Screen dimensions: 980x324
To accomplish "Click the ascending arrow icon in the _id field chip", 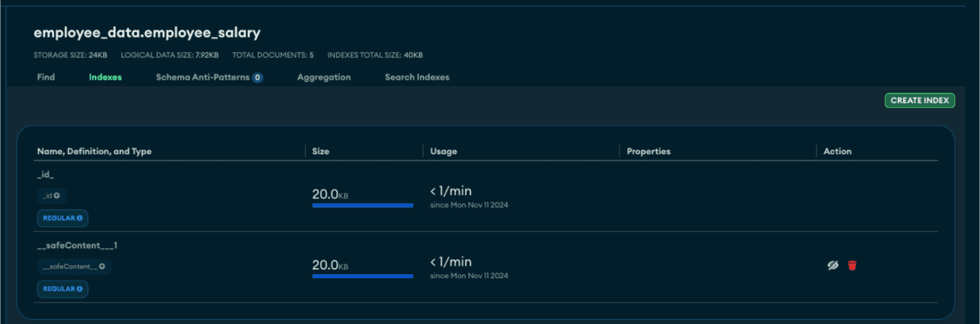I will tap(57, 196).
